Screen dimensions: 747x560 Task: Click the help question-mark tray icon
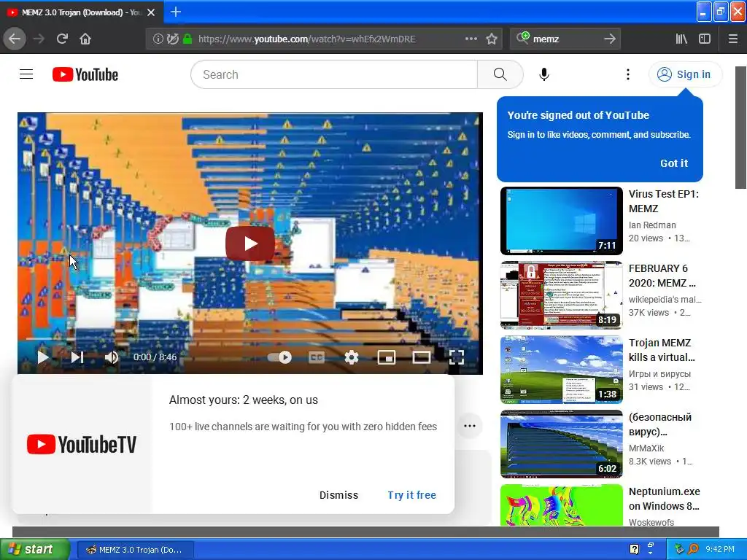tap(634, 549)
